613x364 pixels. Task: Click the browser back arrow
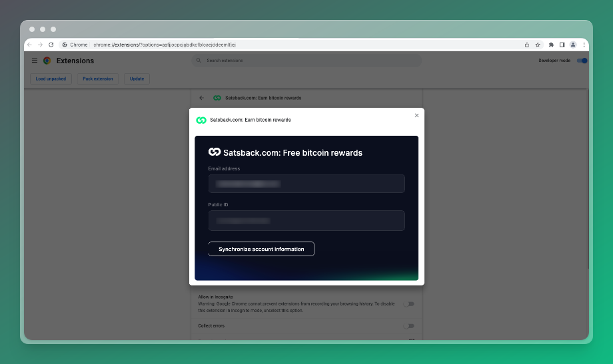tap(30, 45)
